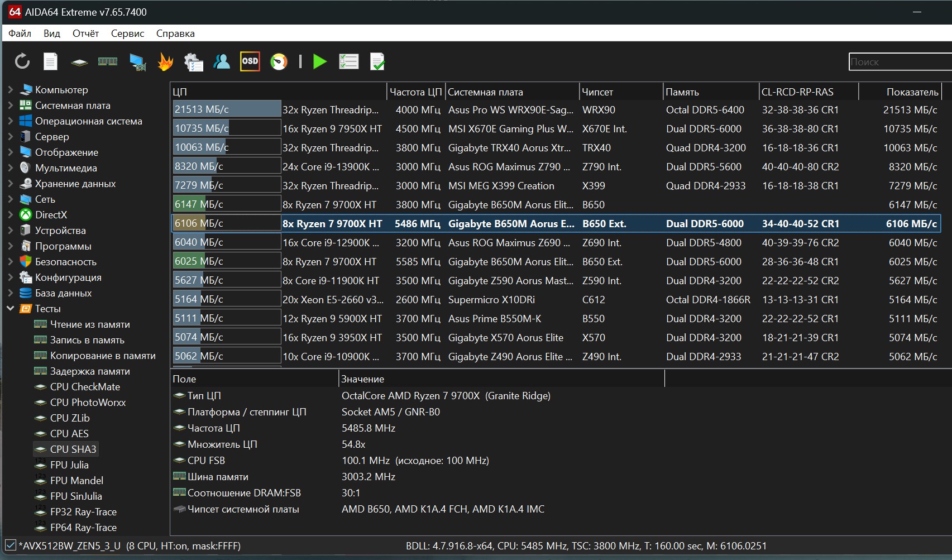Open the Файл menu

(20, 33)
